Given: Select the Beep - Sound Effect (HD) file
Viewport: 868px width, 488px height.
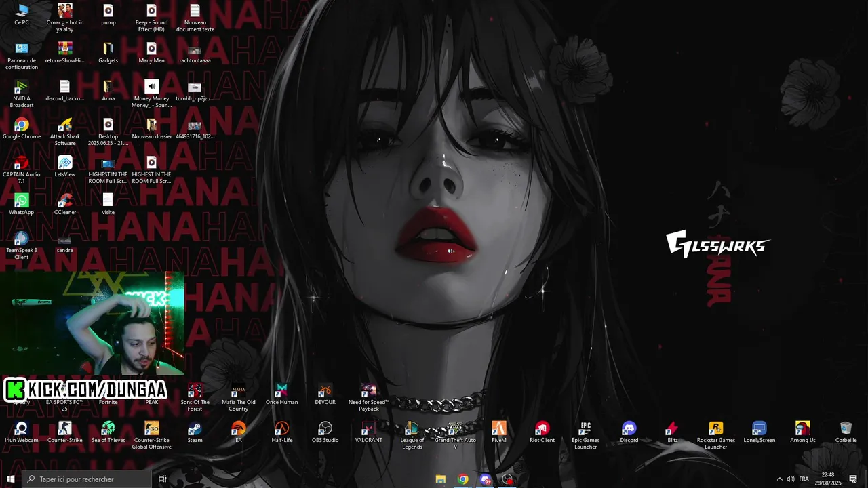Looking at the screenshot, I should coord(152,18).
